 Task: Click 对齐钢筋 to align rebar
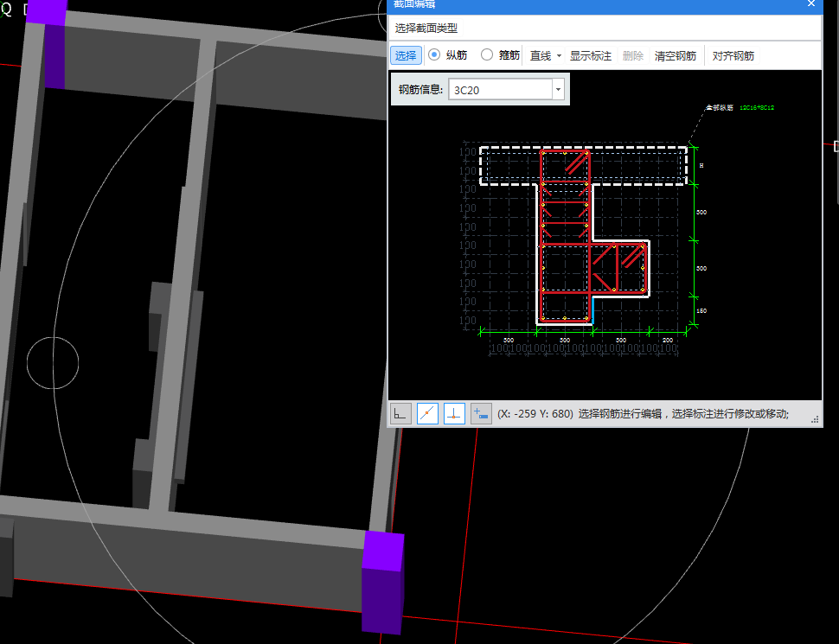click(x=733, y=55)
